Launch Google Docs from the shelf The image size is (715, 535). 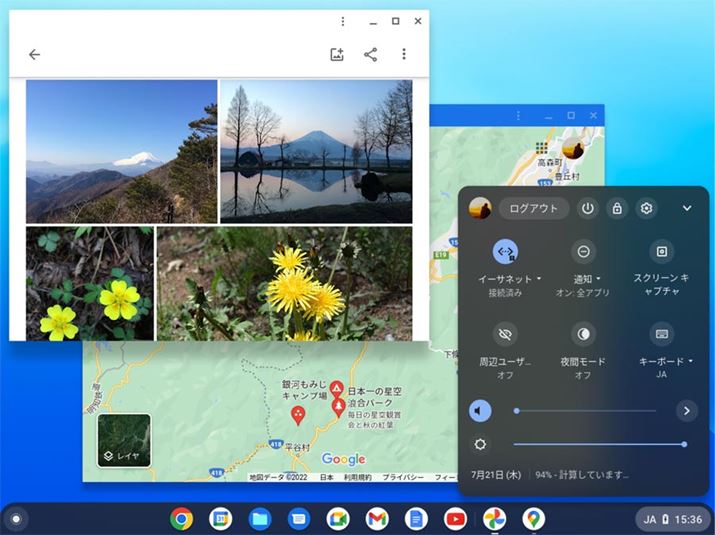pyautogui.click(x=416, y=519)
